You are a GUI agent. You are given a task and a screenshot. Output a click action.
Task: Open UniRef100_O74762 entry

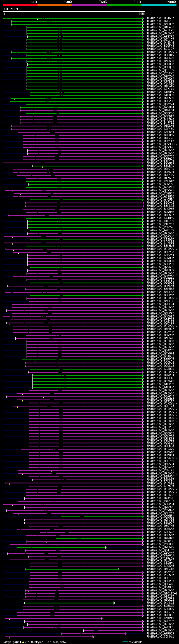(161, 320)
